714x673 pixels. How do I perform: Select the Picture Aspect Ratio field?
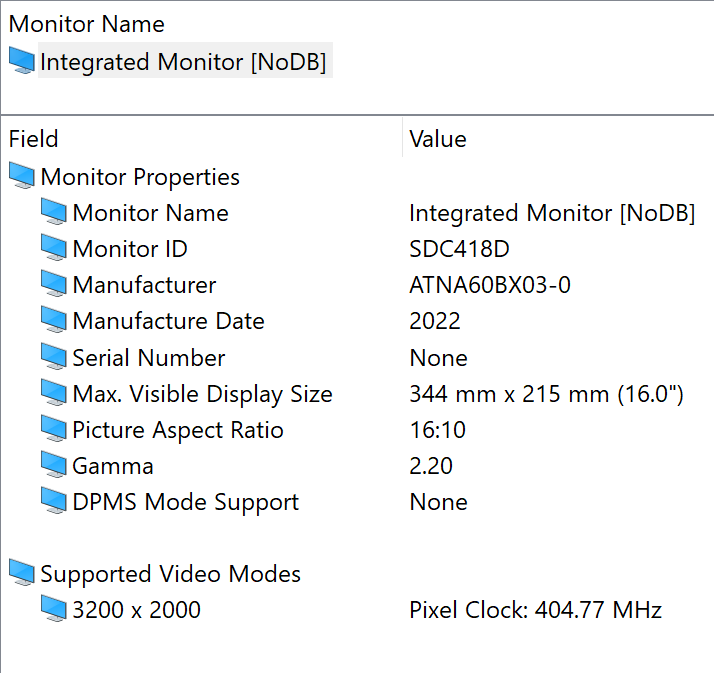pyautogui.click(x=178, y=430)
